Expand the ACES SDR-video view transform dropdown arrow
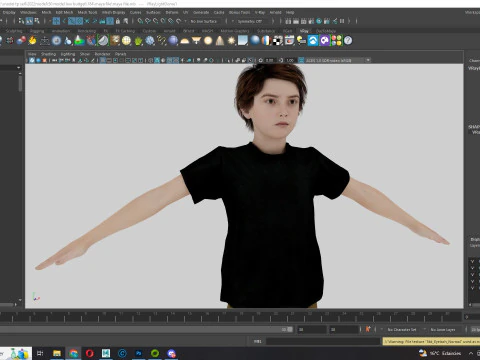This screenshot has width=480, height=360. pyautogui.click(x=368, y=60)
